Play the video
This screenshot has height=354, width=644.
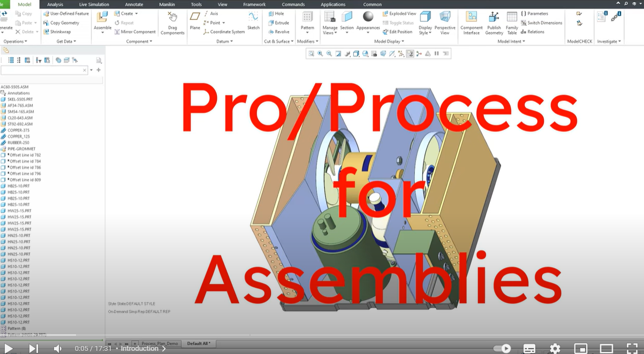9,349
